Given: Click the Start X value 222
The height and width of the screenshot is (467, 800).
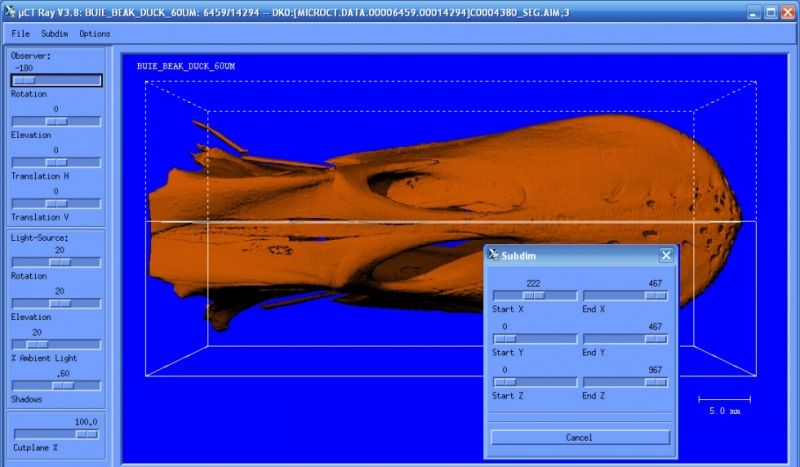Looking at the screenshot, I should click(533, 283).
